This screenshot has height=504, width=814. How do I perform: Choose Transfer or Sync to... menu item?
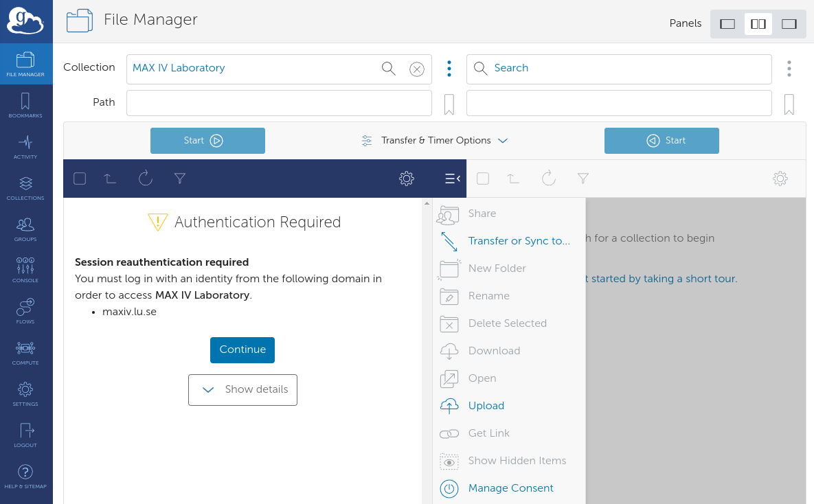pyautogui.click(x=519, y=241)
